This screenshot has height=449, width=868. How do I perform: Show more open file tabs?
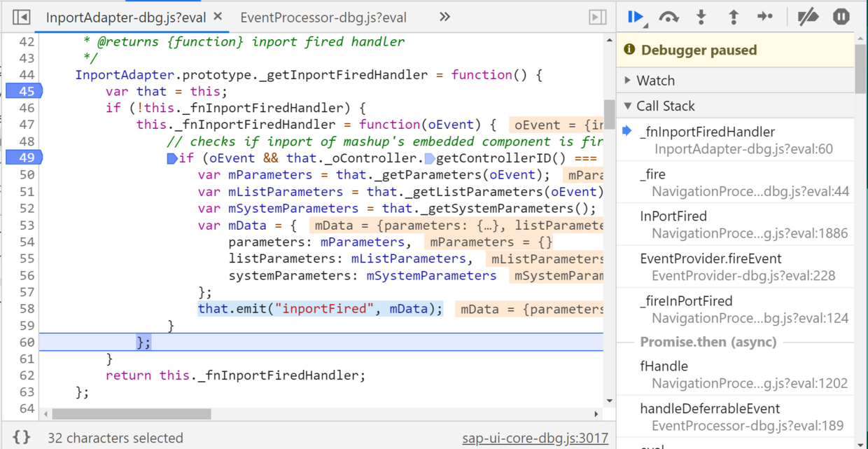point(444,17)
